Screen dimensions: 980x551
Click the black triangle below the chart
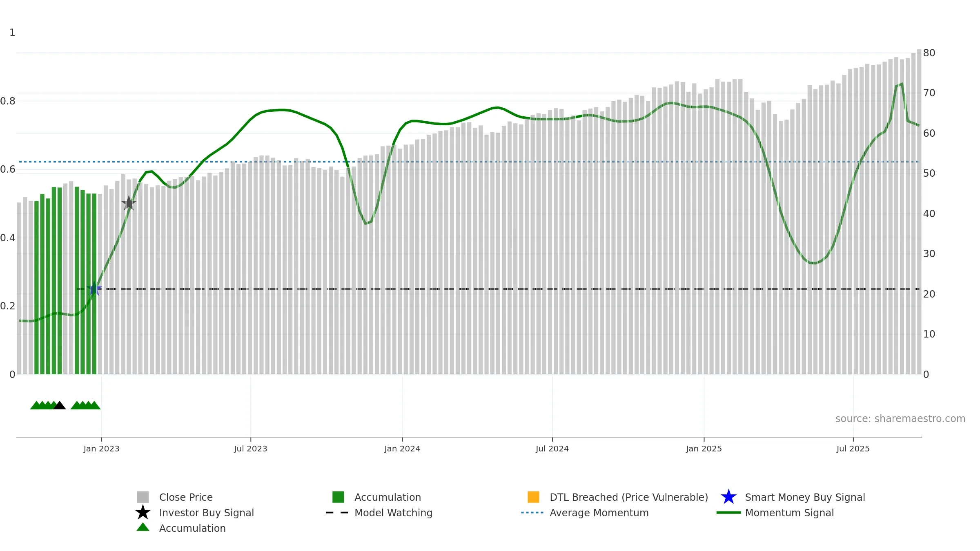(x=60, y=405)
